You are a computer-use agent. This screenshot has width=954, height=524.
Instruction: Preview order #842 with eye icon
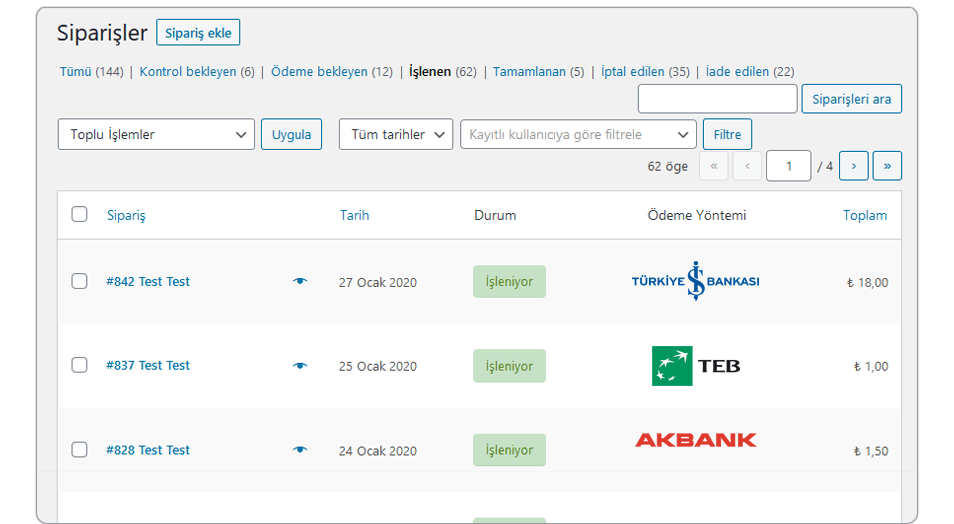tap(300, 281)
